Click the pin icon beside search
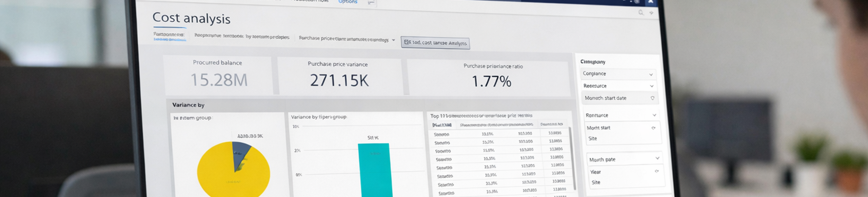 point(651,13)
